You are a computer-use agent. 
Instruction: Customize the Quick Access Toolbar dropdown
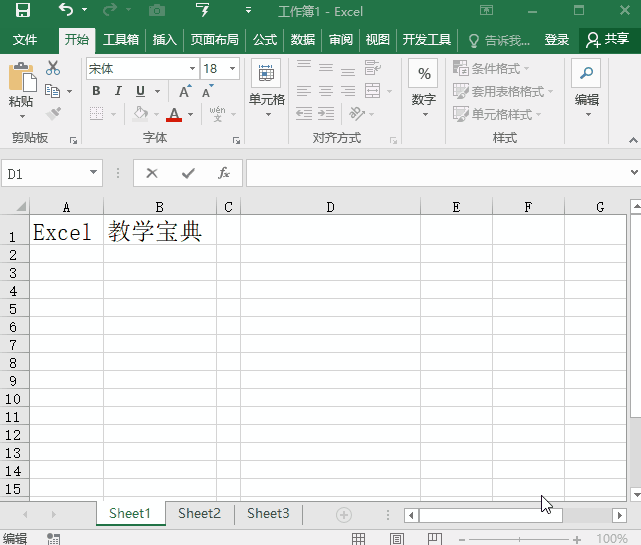click(248, 10)
